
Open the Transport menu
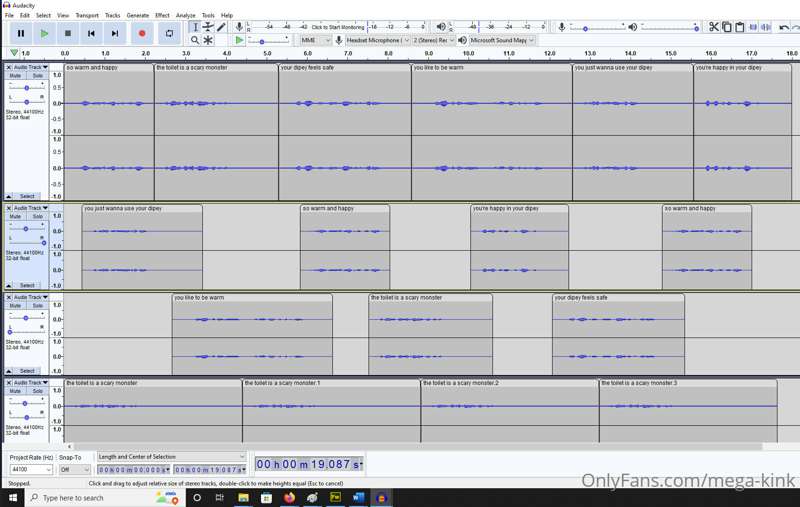pos(87,15)
